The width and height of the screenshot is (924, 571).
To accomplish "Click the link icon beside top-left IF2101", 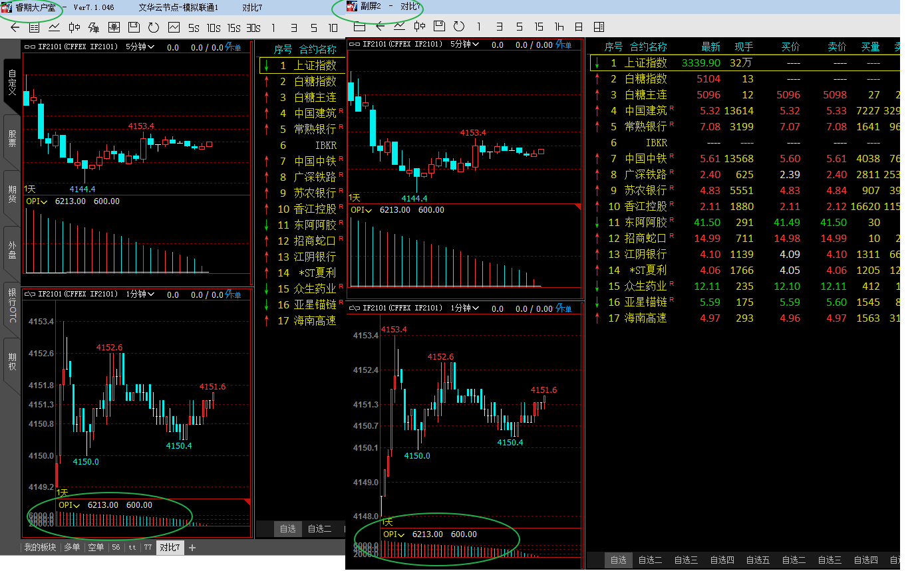I will click(x=29, y=47).
